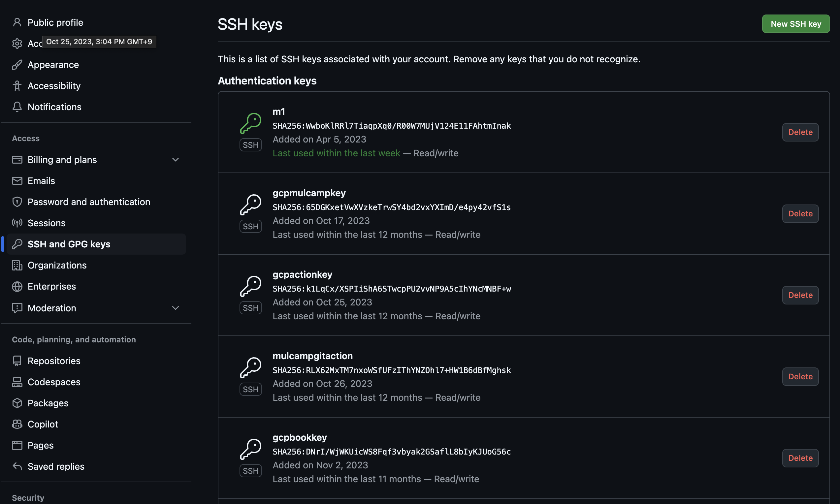The height and width of the screenshot is (504, 840).
Task: Click the Codespaces icon
Action: (17, 382)
